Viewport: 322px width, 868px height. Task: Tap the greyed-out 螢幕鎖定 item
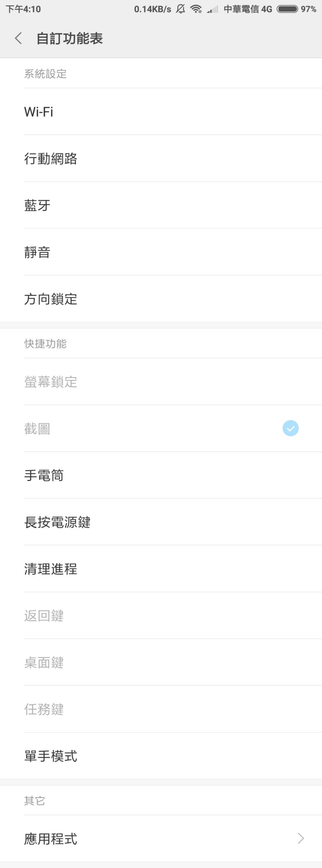161,382
